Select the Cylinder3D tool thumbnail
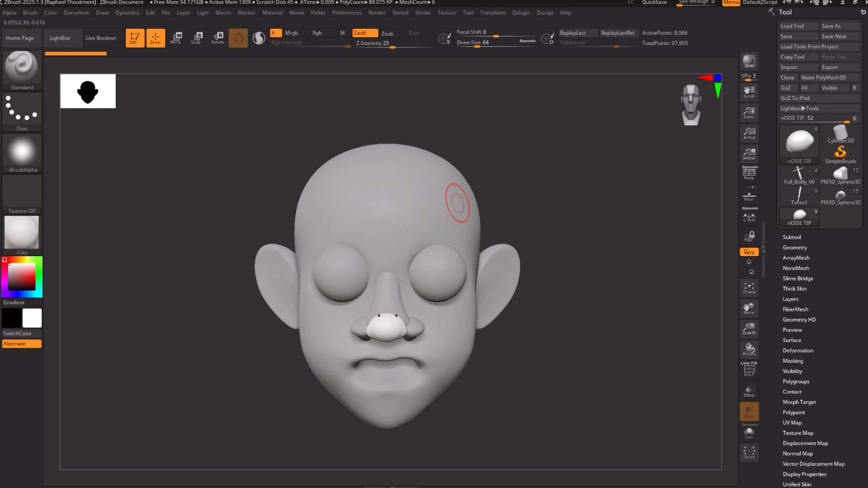 [840, 134]
